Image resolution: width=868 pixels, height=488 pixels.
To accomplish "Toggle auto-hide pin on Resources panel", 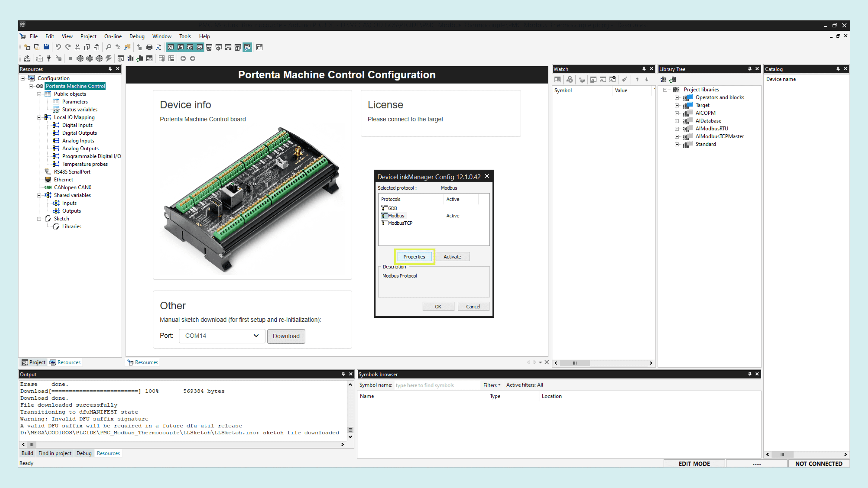I will pos(110,69).
